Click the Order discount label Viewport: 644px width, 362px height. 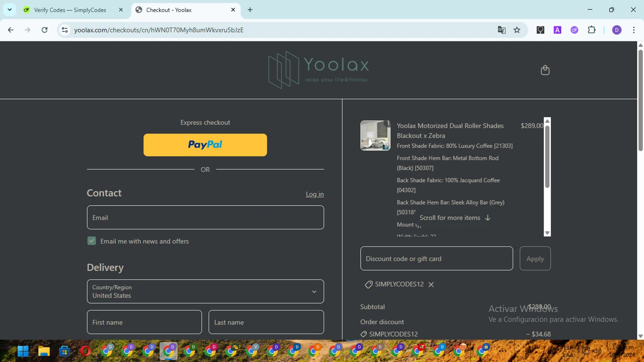point(382,322)
